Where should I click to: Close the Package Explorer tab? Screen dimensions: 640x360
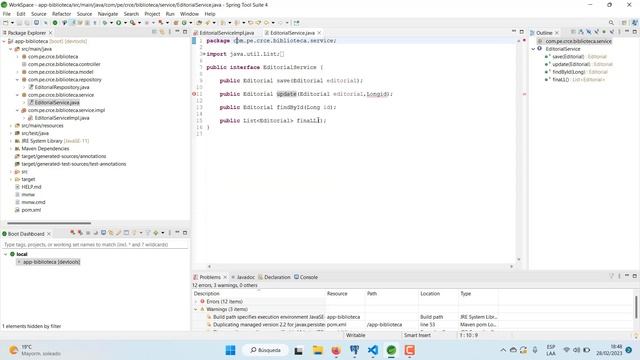point(50,33)
